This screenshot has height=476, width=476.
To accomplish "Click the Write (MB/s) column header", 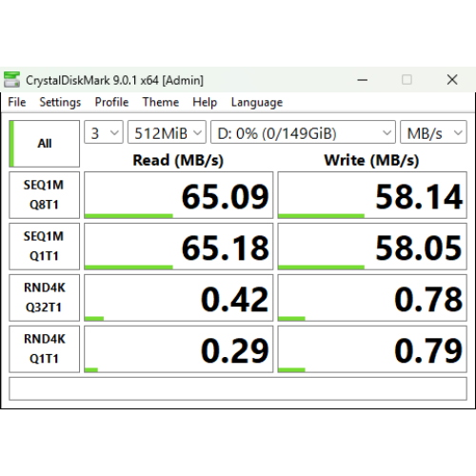I will (371, 160).
